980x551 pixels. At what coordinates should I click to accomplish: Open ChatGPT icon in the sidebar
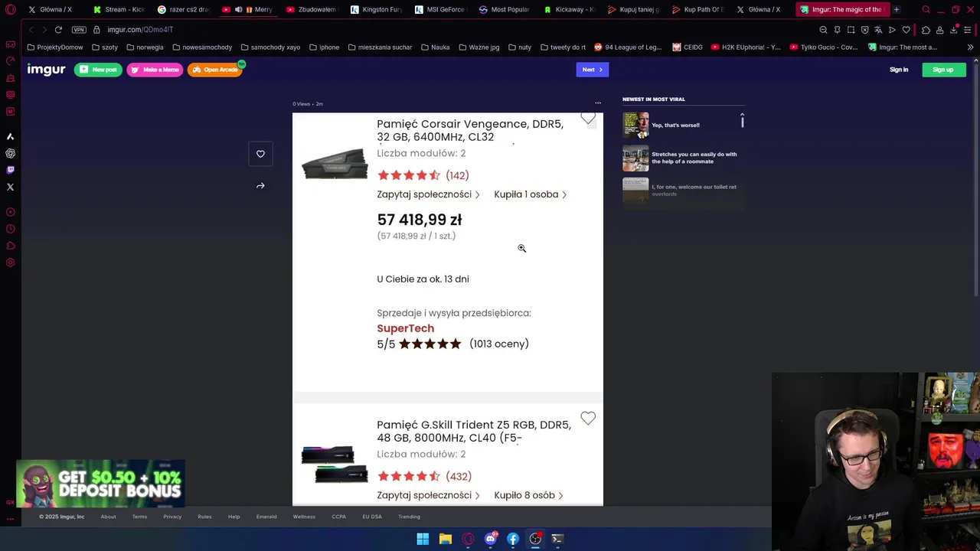10,153
